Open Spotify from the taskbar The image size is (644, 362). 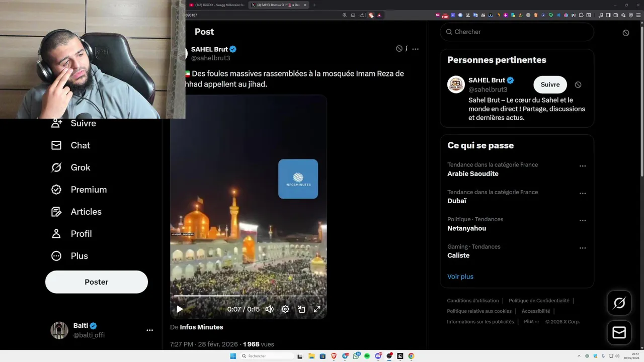[367, 356]
